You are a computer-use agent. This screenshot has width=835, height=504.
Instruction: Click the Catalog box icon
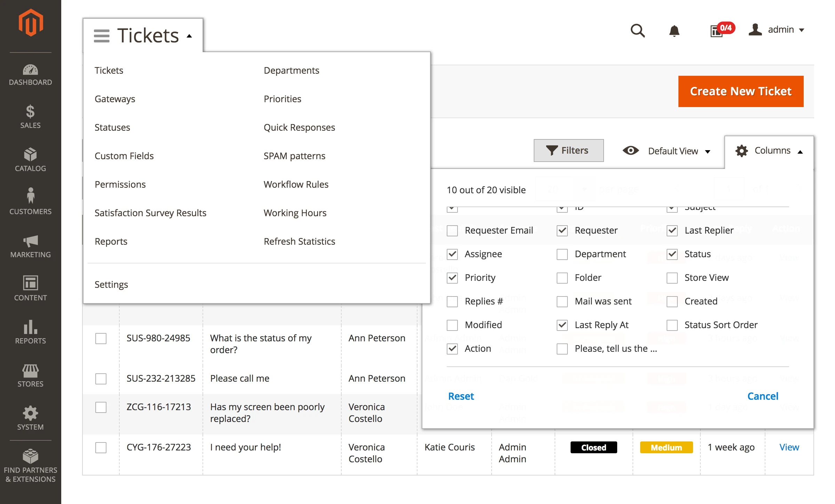[31, 155]
